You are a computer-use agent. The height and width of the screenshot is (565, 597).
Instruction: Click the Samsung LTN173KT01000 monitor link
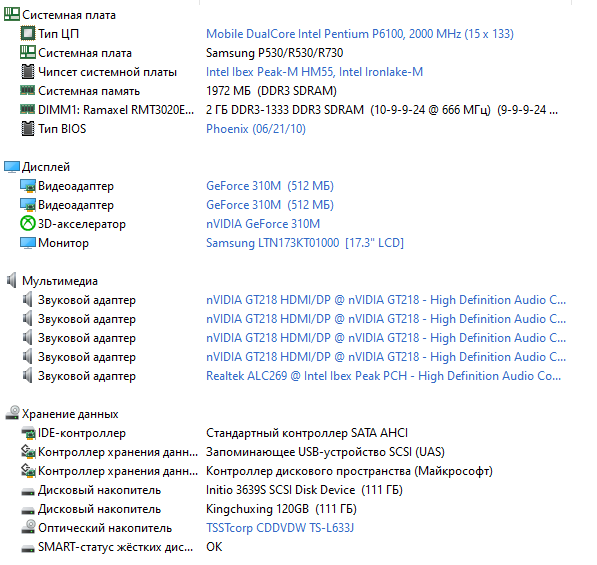click(x=305, y=243)
